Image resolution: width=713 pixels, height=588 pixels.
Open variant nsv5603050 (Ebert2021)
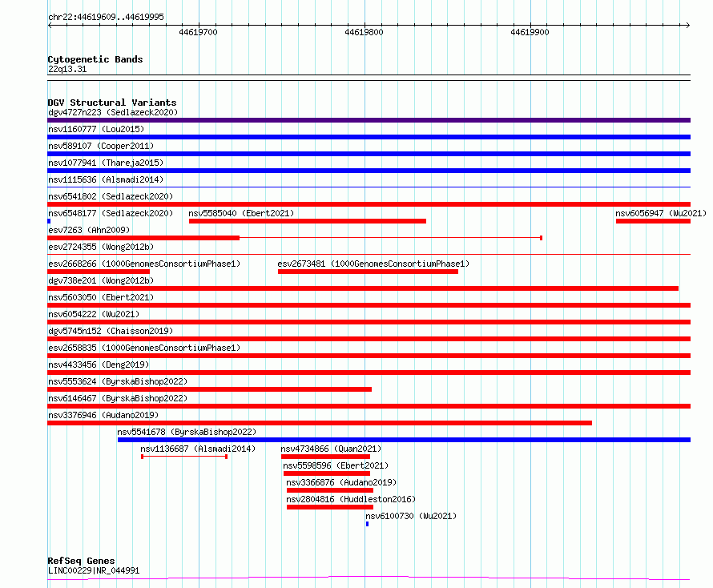(101, 297)
